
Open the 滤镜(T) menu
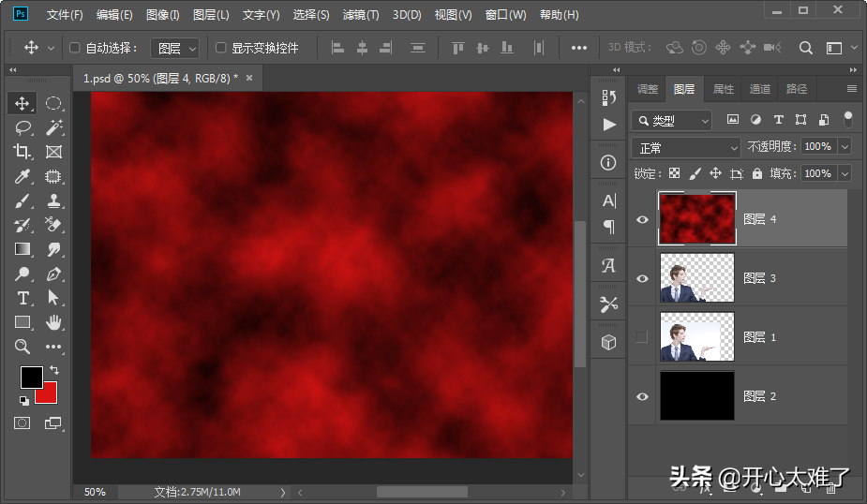tap(361, 15)
